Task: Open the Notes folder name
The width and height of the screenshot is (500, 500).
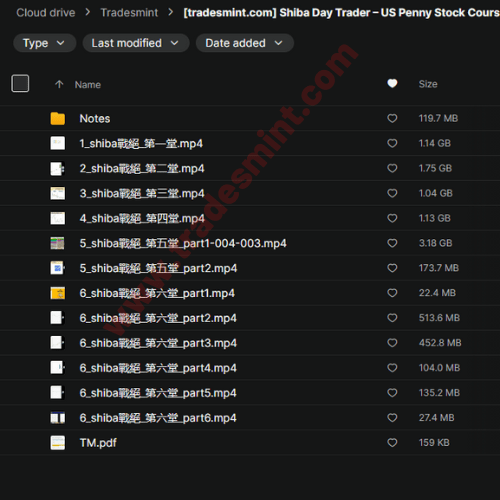Action: click(x=95, y=119)
